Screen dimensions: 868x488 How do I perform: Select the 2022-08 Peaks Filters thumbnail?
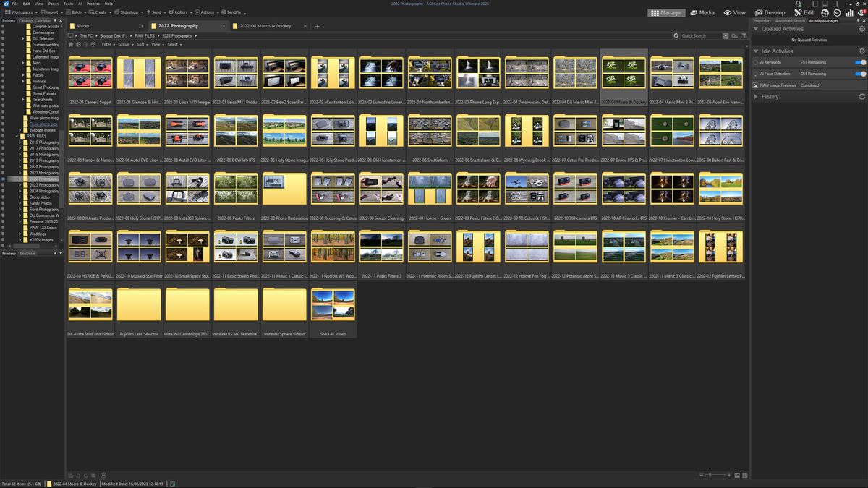236,189
